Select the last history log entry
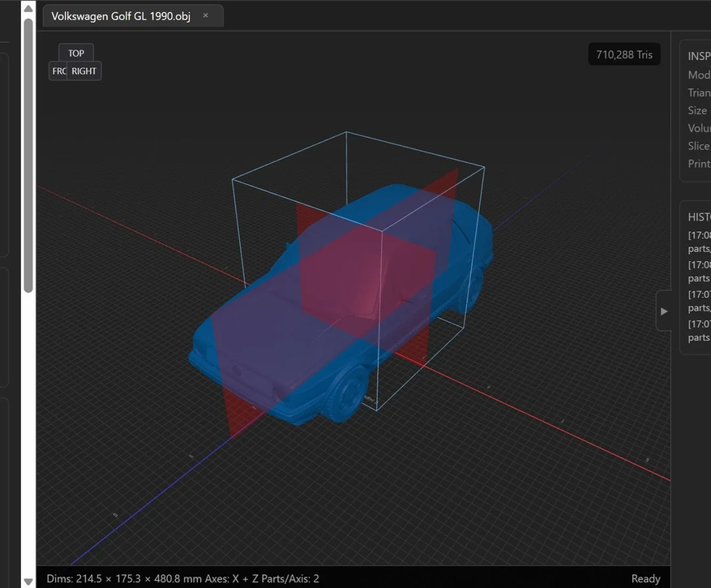The image size is (711, 588). point(699,330)
